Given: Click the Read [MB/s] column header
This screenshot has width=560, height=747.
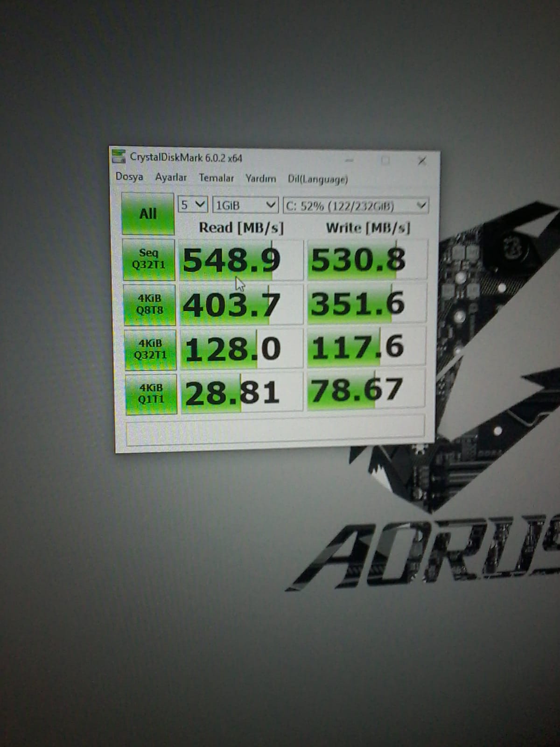Looking at the screenshot, I should tap(241, 227).
